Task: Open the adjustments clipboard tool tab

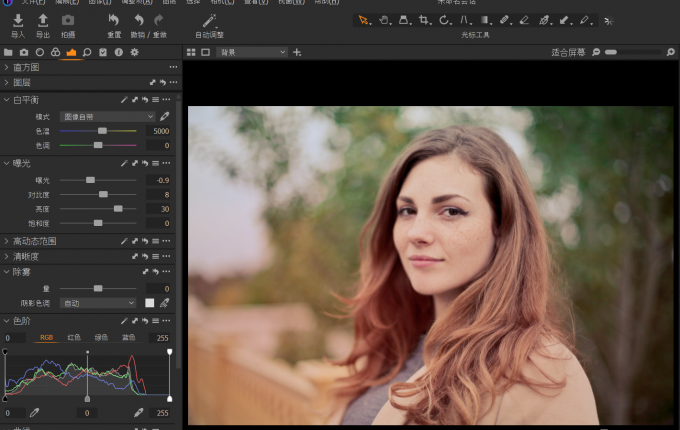Action: tap(103, 52)
